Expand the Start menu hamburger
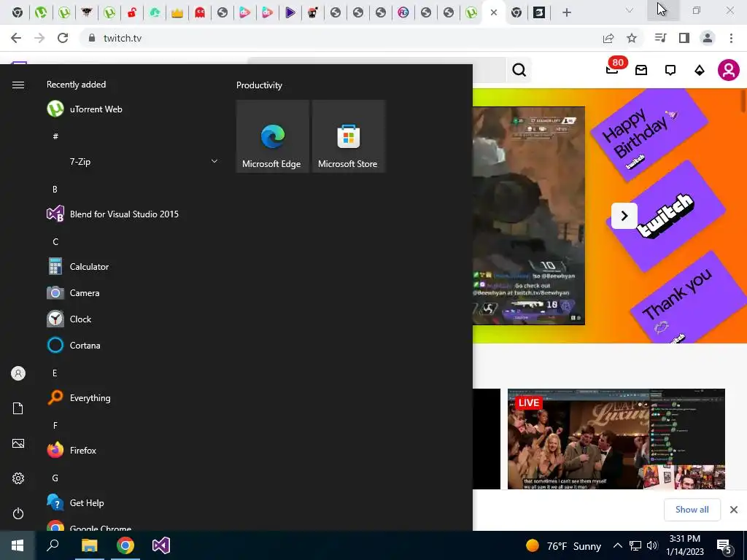This screenshot has width=747, height=560. tap(18, 85)
